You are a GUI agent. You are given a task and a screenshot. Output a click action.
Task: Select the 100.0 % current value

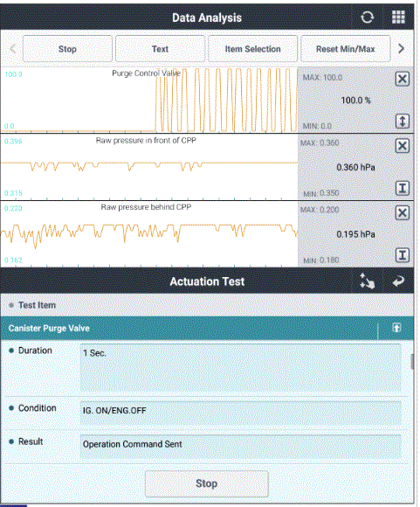355,101
